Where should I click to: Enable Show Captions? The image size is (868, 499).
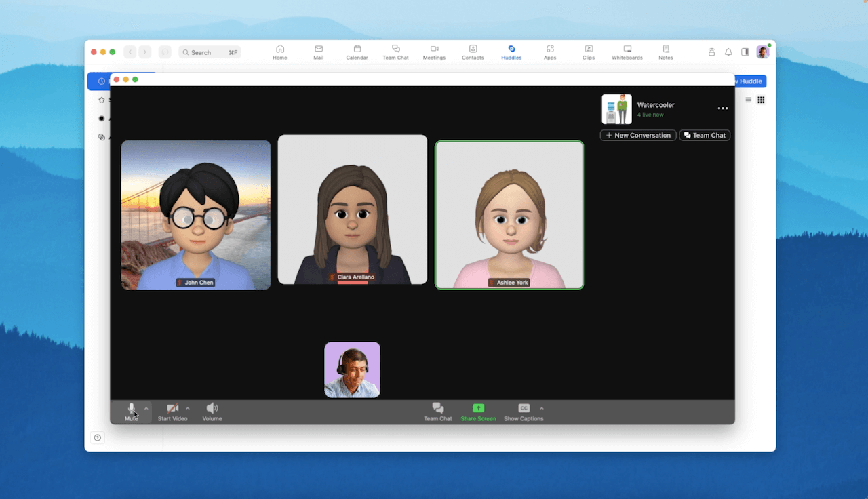[522, 412]
